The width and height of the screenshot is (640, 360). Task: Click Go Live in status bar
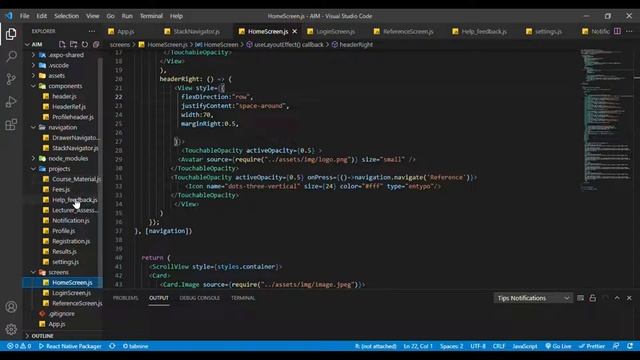[558, 346]
